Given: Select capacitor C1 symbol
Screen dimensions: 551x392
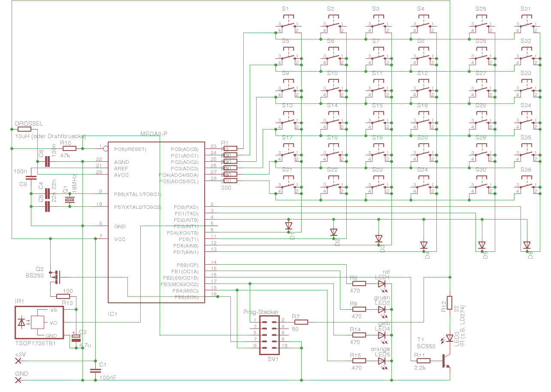Looking at the screenshot, I should coord(95,371).
